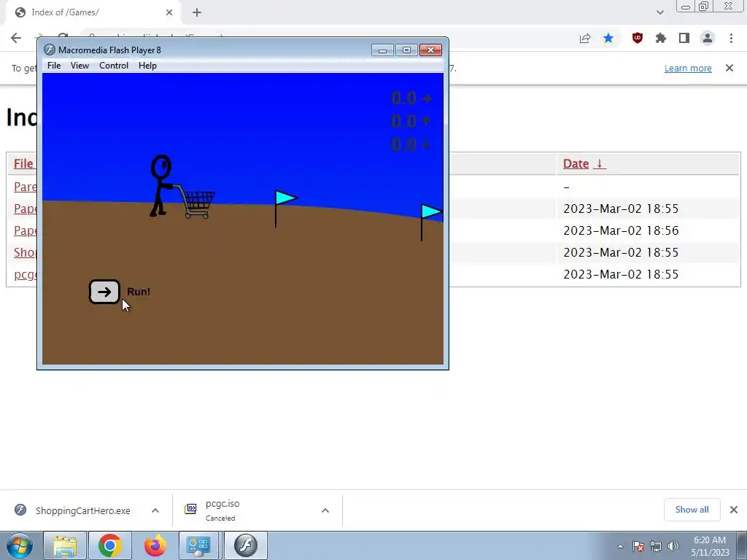Maximize the Flash Player window

click(x=406, y=50)
